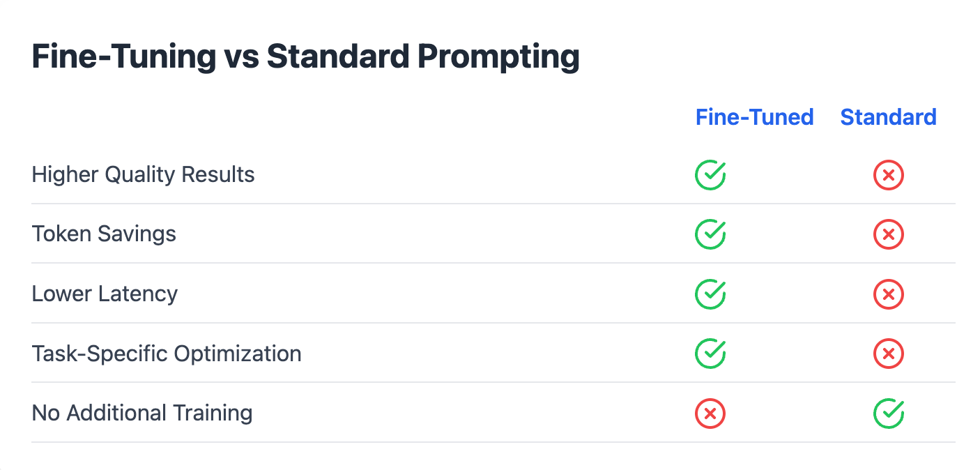Click the No Additional Training row label
This screenshot has height=470, width=980.
click(x=142, y=413)
